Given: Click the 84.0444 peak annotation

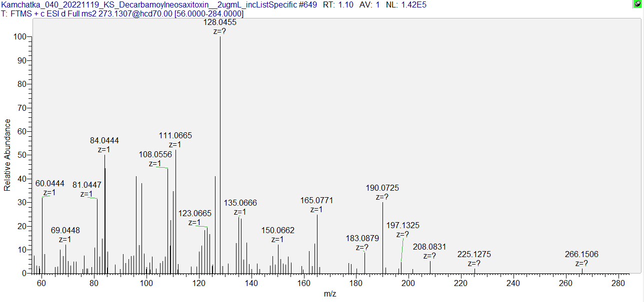Looking at the screenshot, I should tap(104, 141).
